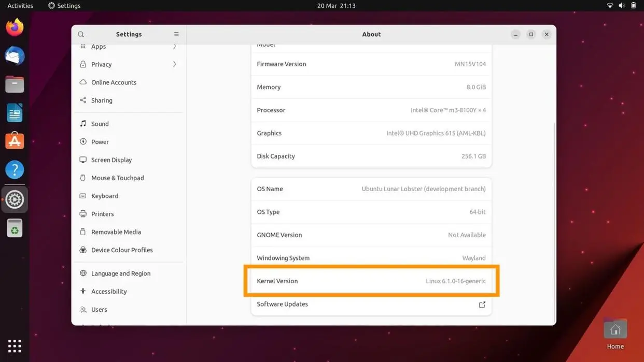Click the Sound music note icon
The height and width of the screenshot is (362, 644).
[x=83, y=124]
